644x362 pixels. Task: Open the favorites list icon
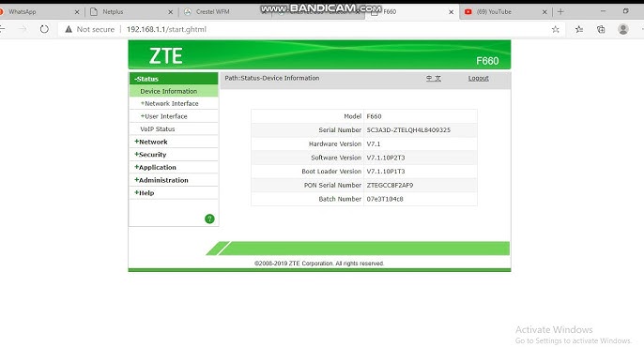pyautogui.click(x=579, y=29)
